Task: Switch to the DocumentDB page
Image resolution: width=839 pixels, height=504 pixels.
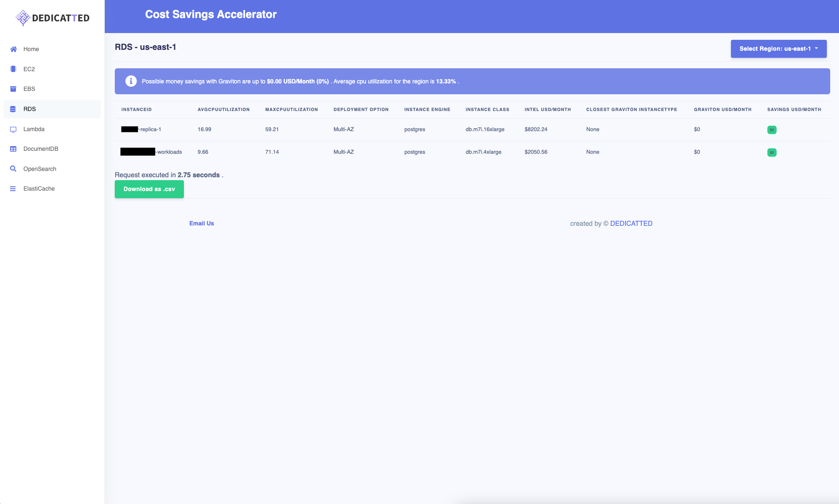Action: [x=52, y=149]
